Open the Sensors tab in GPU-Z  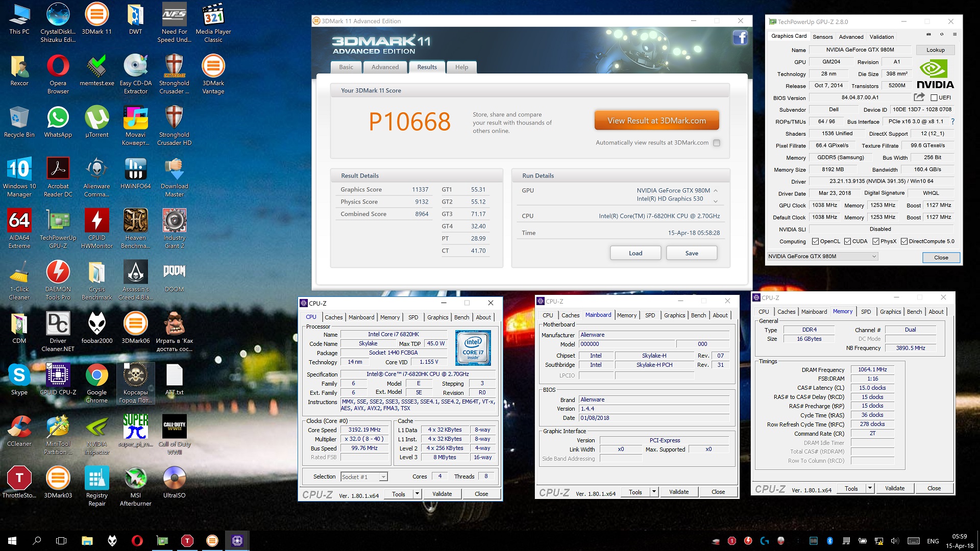tap(822, 37)
